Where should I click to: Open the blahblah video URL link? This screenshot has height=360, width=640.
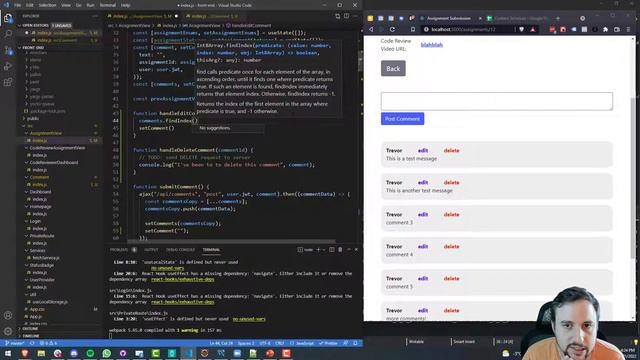(x=431, y=45)
